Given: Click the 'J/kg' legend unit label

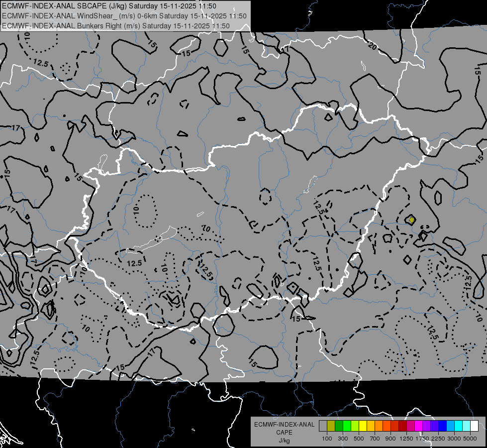Looking at the screenshot, I should click(284, 441).
